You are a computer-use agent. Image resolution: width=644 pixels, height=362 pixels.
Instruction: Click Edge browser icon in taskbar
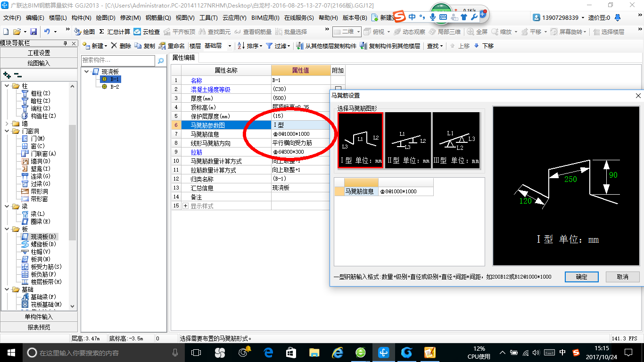pos(269,352)
